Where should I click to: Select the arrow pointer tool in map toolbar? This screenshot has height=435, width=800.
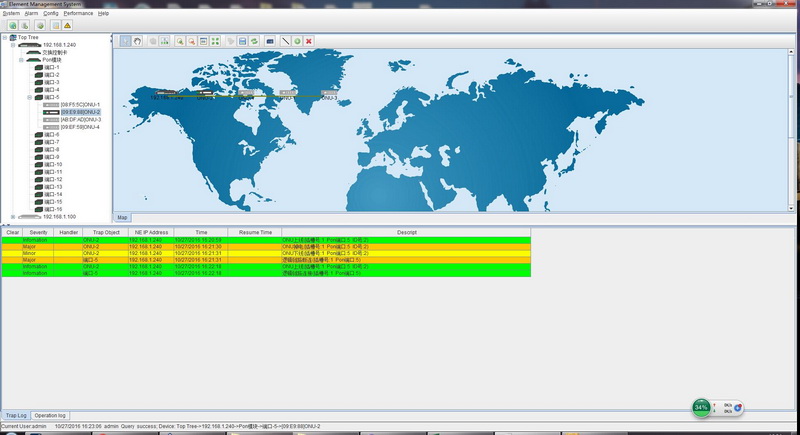tap(125, 41)
